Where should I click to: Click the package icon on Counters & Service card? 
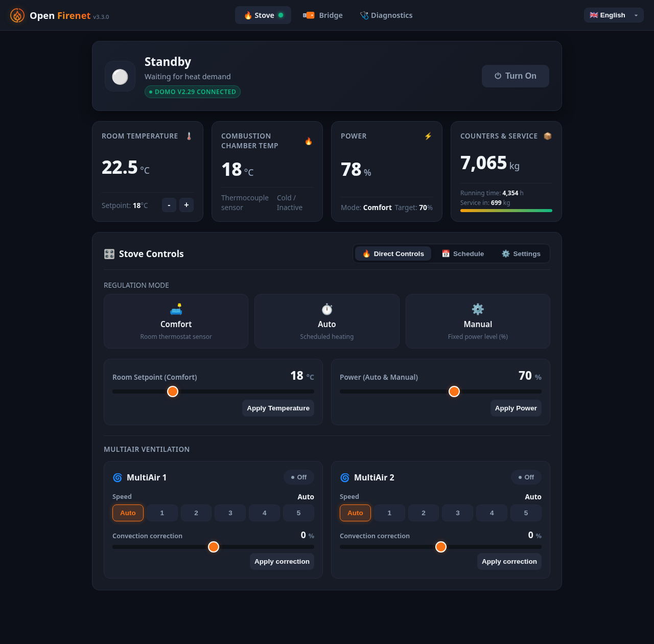point(548,136)
